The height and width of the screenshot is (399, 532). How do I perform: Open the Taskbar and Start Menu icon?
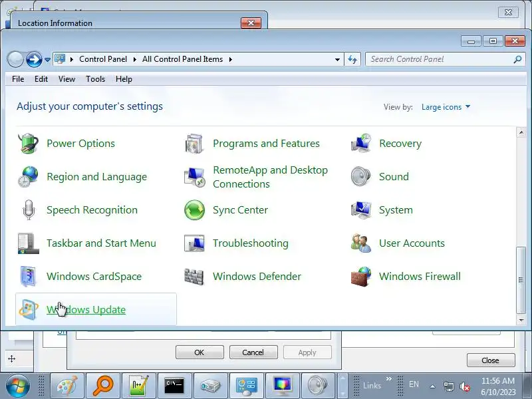coord(28,243)
